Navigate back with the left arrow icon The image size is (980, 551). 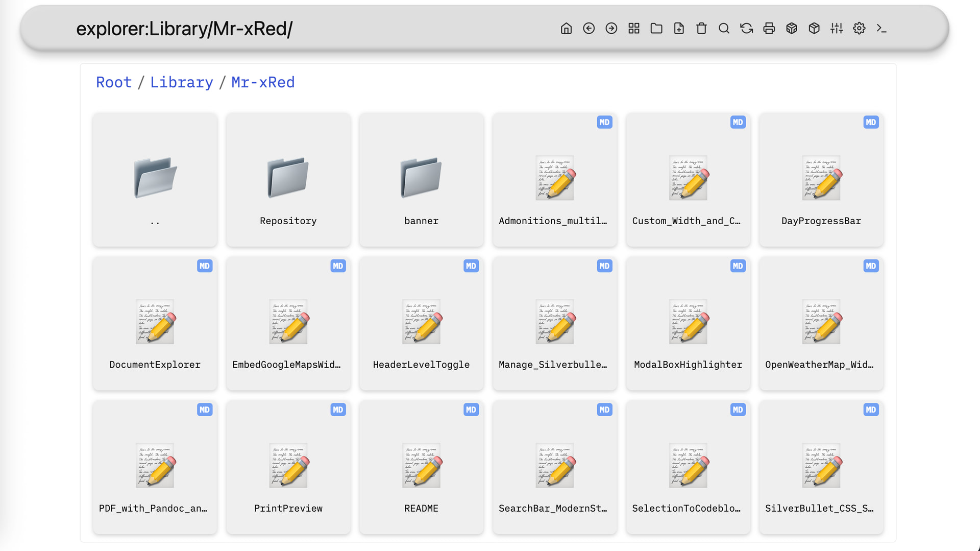(x=589, y=29)
